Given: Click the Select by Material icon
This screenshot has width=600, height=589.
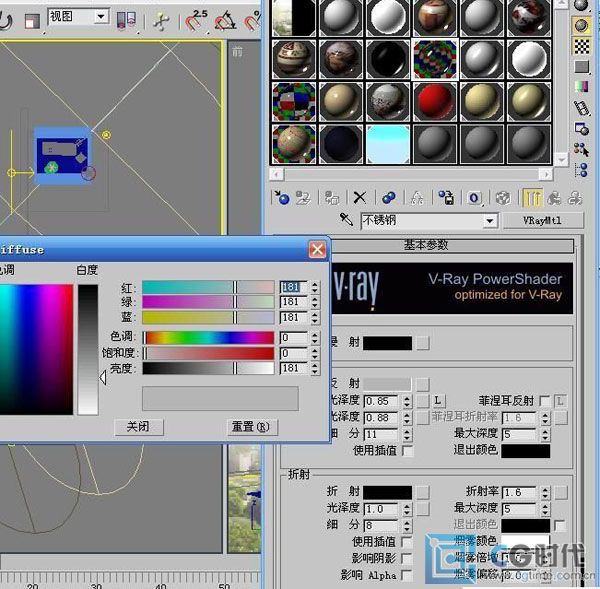Looking at the screenshot, I should tap(582, 150).
